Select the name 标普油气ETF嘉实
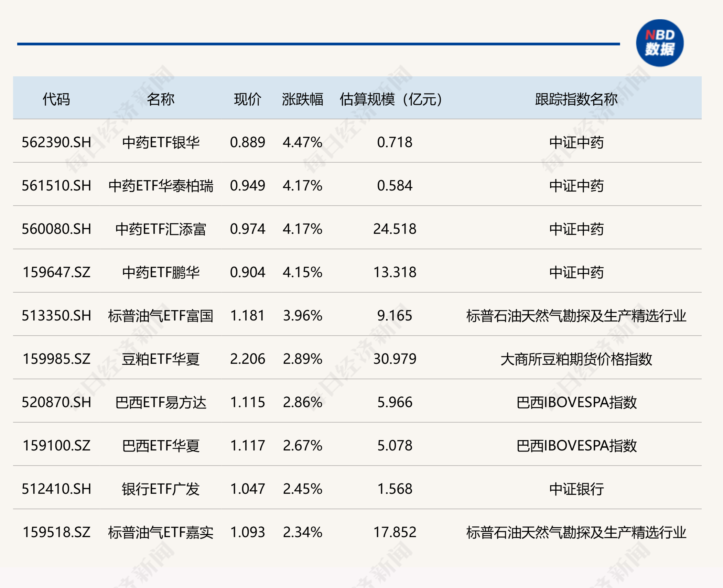The height and width of the screenshot is (588, 723). (161, 532)
